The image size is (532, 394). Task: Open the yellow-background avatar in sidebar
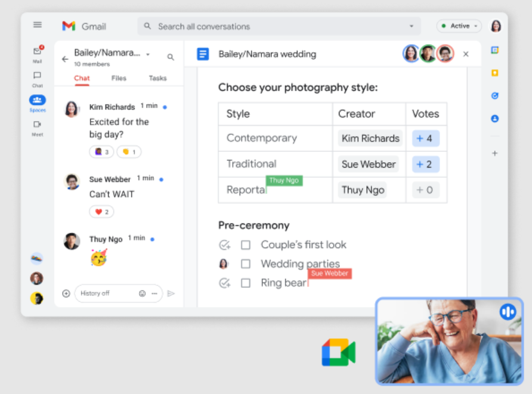click(36, 299)
